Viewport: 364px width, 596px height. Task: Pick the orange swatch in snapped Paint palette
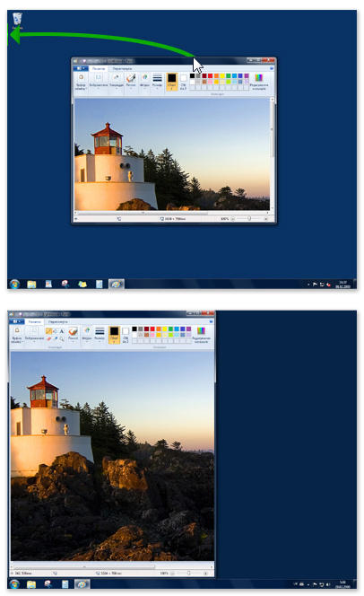tap(159, 329)
